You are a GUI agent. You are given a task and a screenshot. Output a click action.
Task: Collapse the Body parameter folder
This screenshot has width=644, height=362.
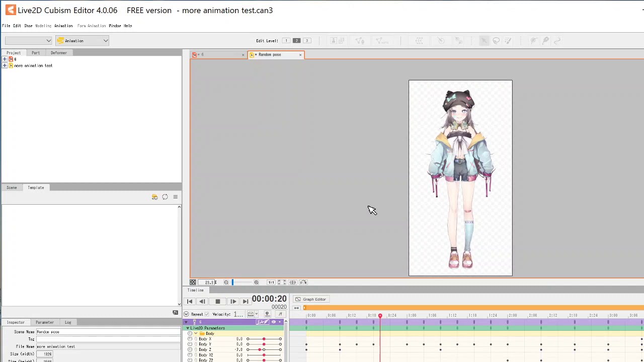coord(196,333)
